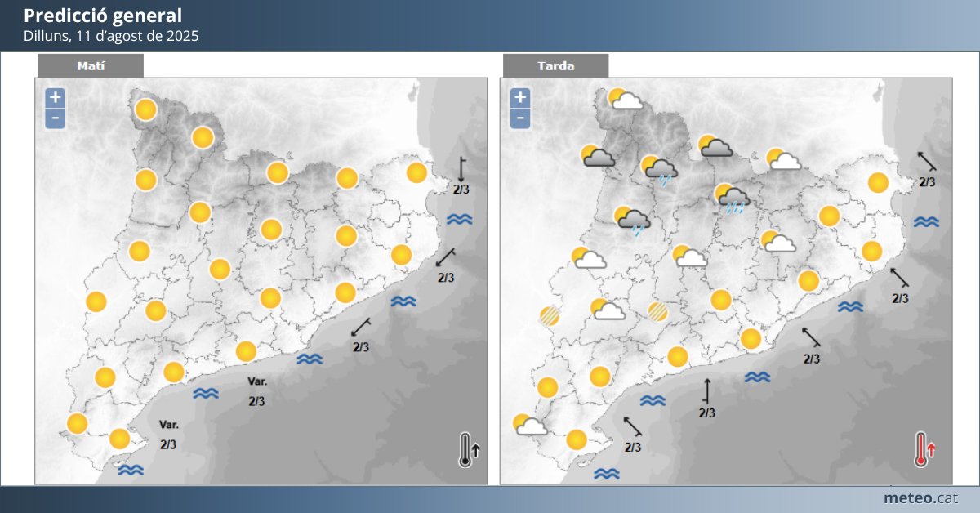Click the upper Var. wind label on Matí map

pos(257,381)
